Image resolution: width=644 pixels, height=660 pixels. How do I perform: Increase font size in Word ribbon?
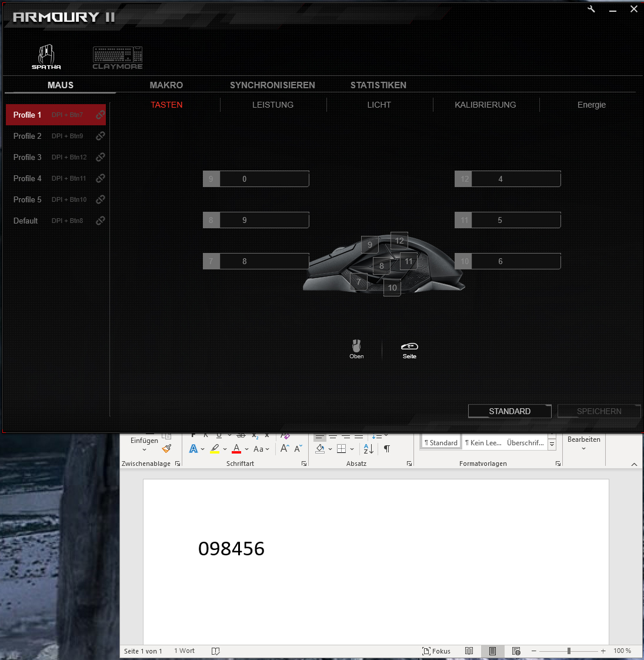pyautogui.click(x=285, y=449)
